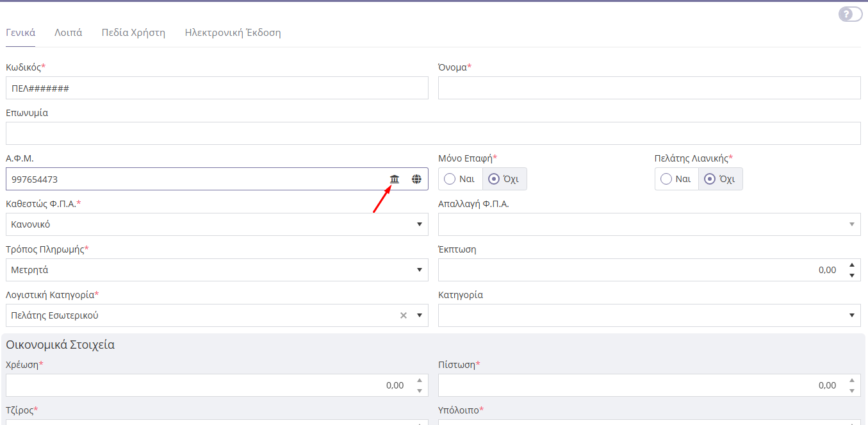
Task: Decrease the Χρέωση value with down arrow
Action: pyautogui.click(x=420, y=390)
